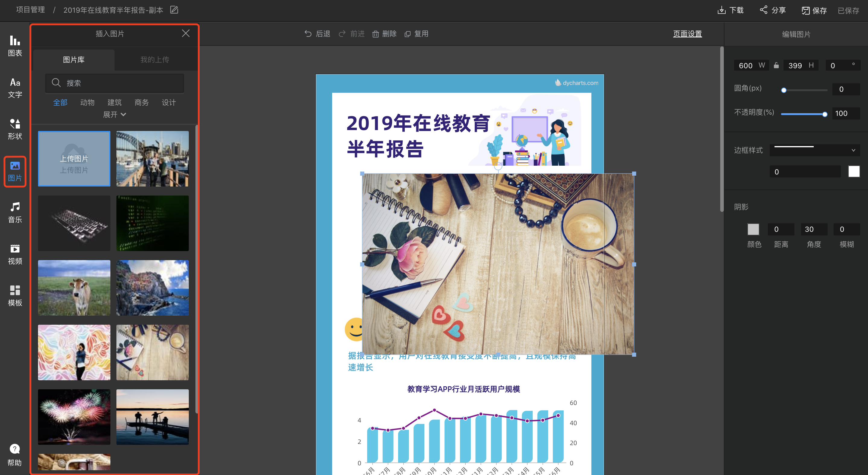Click the height field showing 399
868x475 pixels.
[x=801, y=65]
